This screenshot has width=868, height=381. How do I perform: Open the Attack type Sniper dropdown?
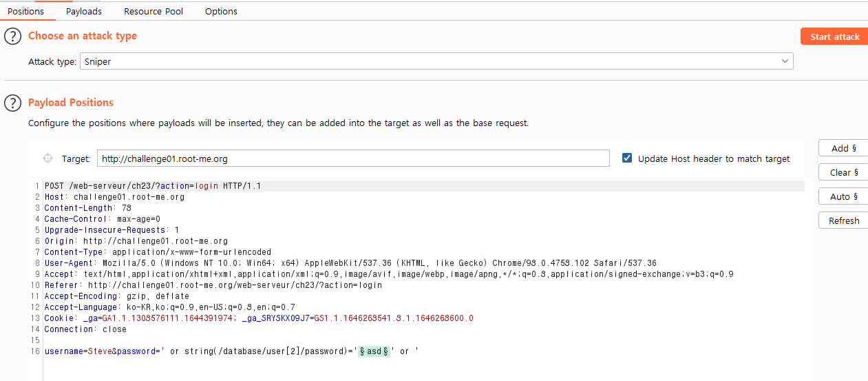click(x=436, y=61)
